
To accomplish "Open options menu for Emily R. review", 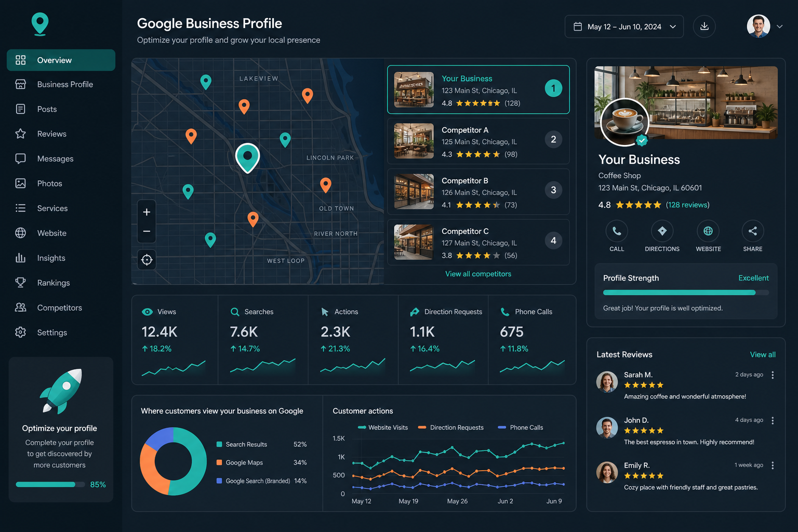I will tap(773, 465).
